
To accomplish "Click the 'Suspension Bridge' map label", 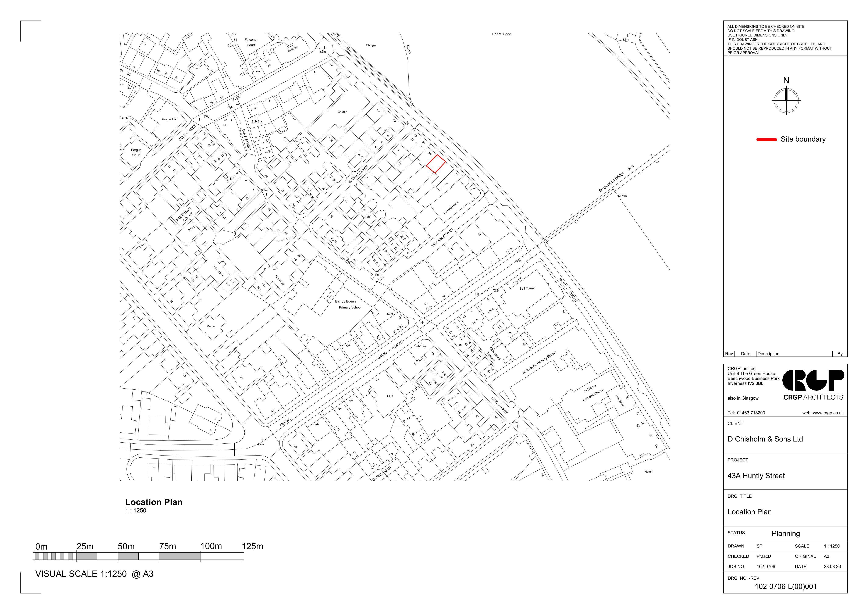I will pyautogui.click(x=611, y=182).
